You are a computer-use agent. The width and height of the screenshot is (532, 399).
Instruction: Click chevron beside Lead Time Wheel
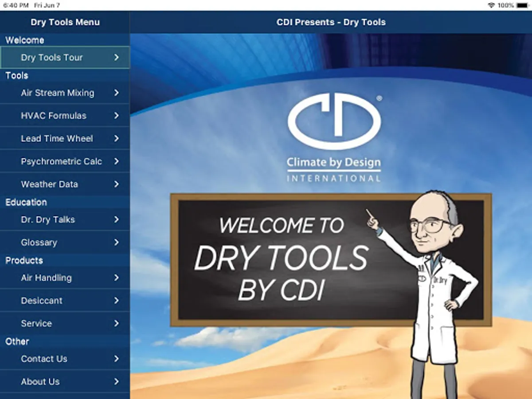(x=116, y=138)
